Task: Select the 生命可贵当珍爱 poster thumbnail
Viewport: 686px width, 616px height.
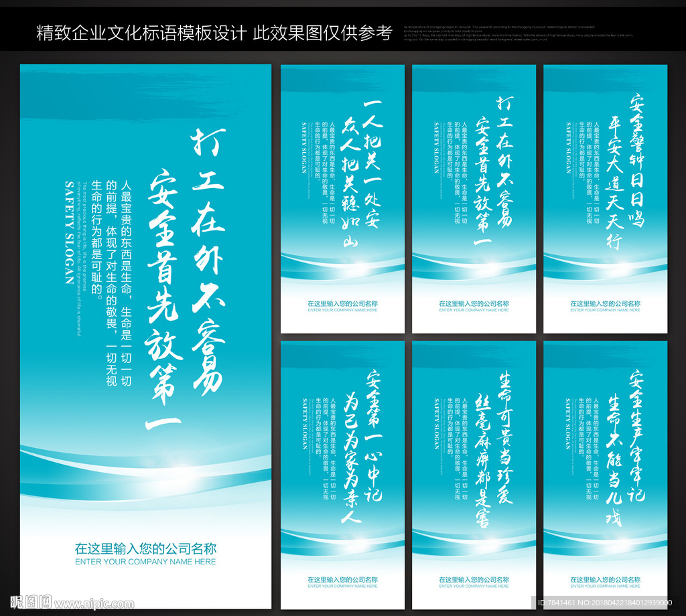Action: click(474, 475)
